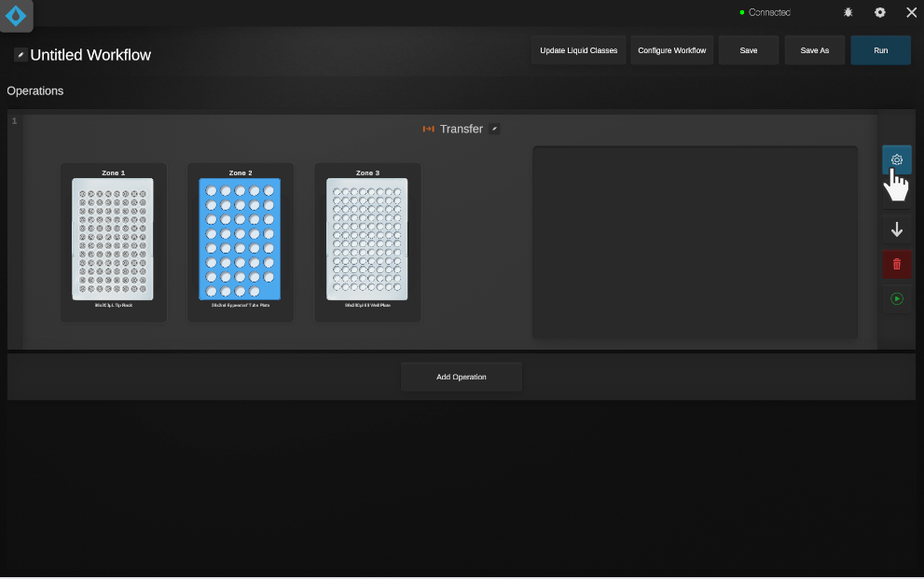Click the Transfer operation title text
This screenshot has height=579, width=924.
click(462, 129)
